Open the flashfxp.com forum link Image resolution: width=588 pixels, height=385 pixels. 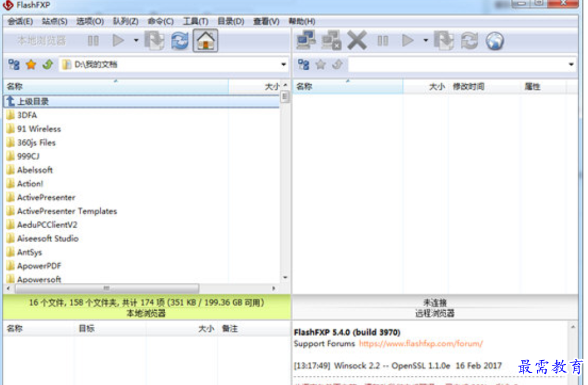[x=421, y=344]
